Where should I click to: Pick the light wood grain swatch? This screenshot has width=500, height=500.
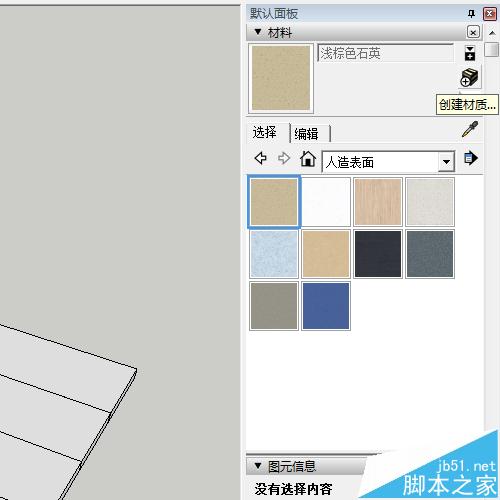click(x=378, y=202)
